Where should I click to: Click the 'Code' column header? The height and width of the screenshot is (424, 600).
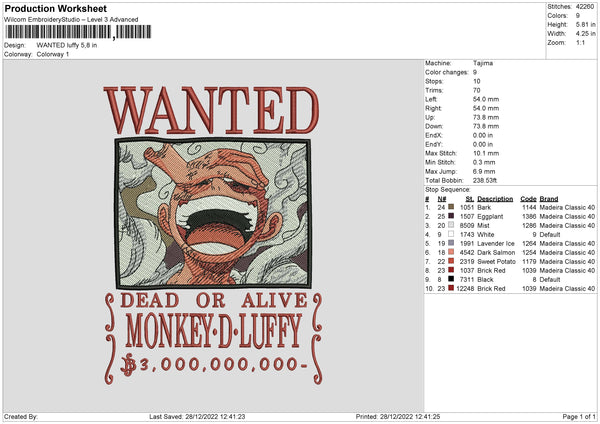pos(528,199)
